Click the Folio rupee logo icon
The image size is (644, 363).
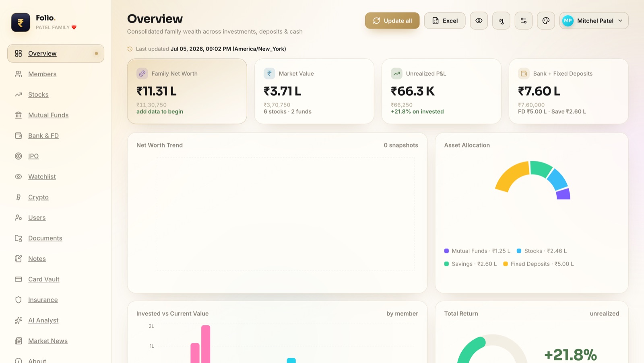[21, 23]
